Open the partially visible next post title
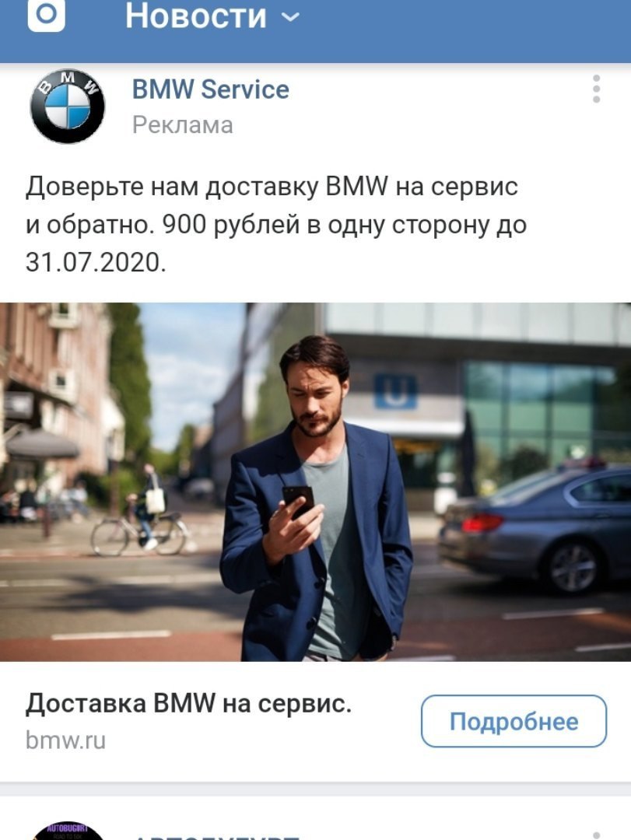 (215, 837)
